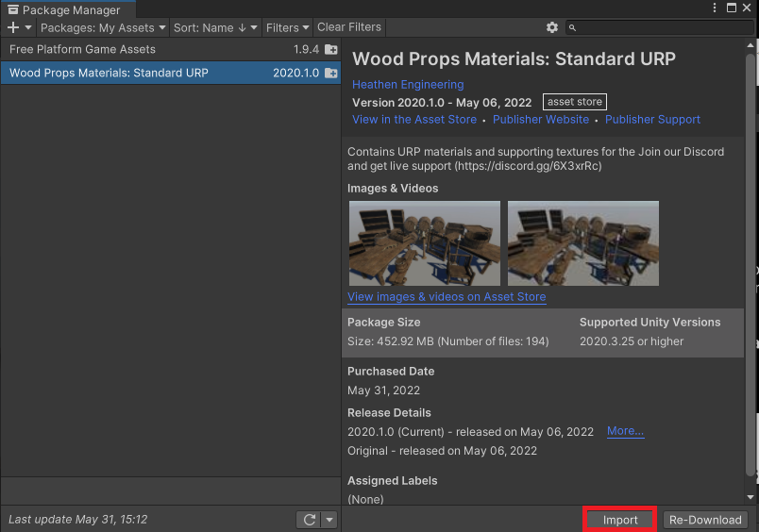Open View in the Asset Store link

click(x=414, y=120)
